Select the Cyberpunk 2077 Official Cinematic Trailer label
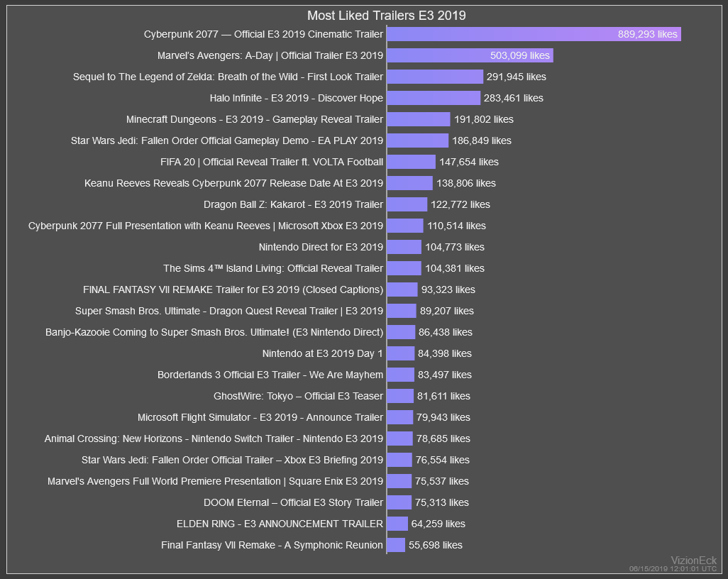 263,34
